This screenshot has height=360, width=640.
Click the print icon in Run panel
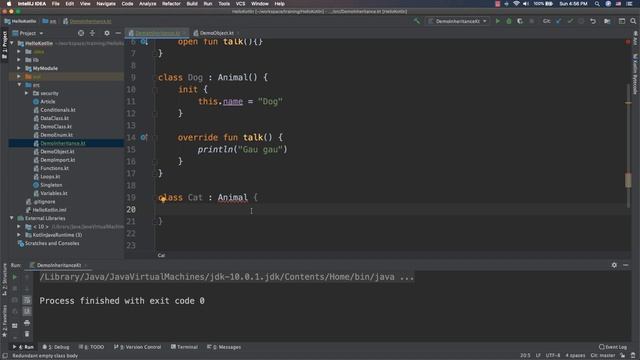[x=27, y=323]
